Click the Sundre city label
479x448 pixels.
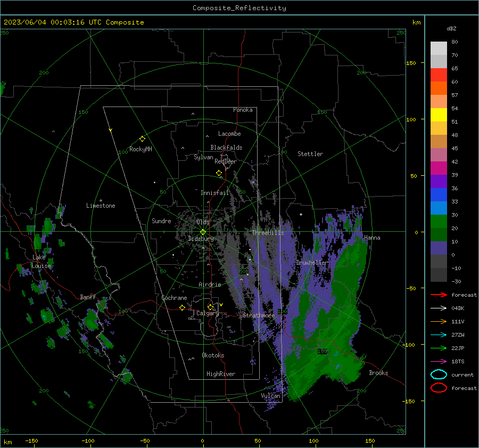click(x=161, y=221)
